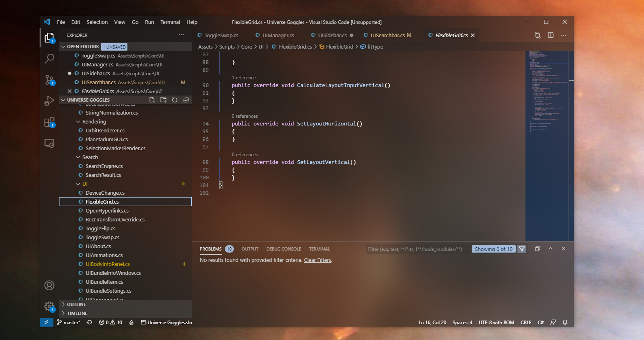
Task: Click the collapse-all icon in Problems panel
Action: (x=538, y=249)
